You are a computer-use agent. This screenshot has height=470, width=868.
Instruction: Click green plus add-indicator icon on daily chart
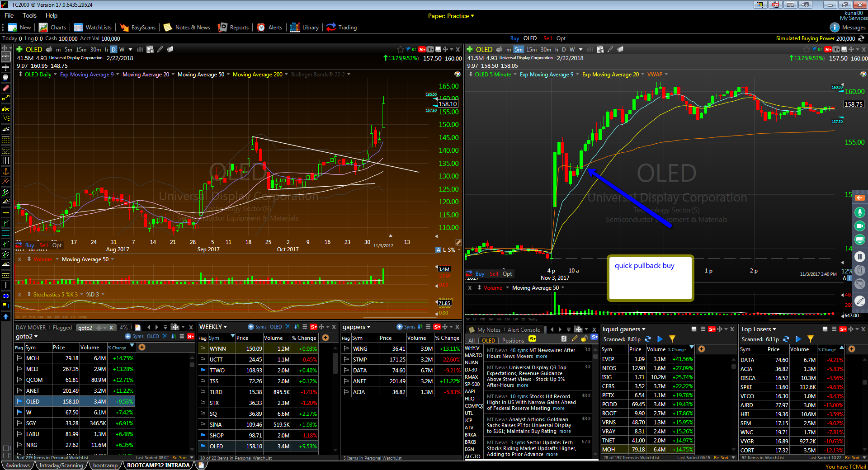19,49
